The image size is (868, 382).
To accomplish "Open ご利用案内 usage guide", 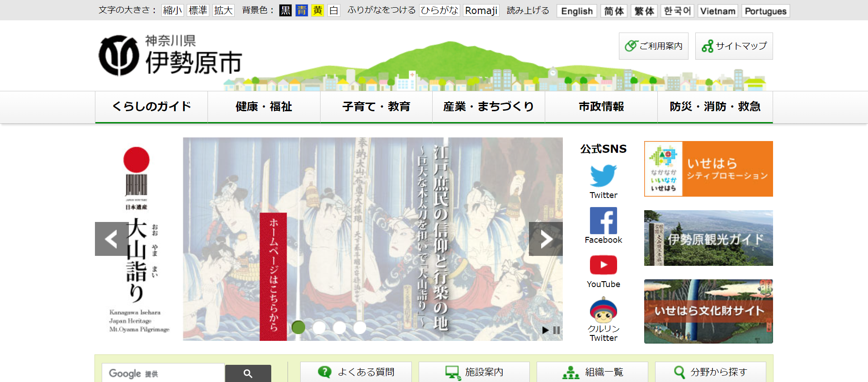I will coord(653,46).
